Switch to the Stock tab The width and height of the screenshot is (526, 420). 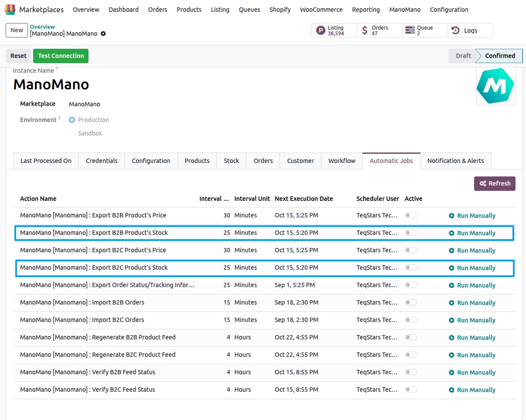[x=232, y=161]
